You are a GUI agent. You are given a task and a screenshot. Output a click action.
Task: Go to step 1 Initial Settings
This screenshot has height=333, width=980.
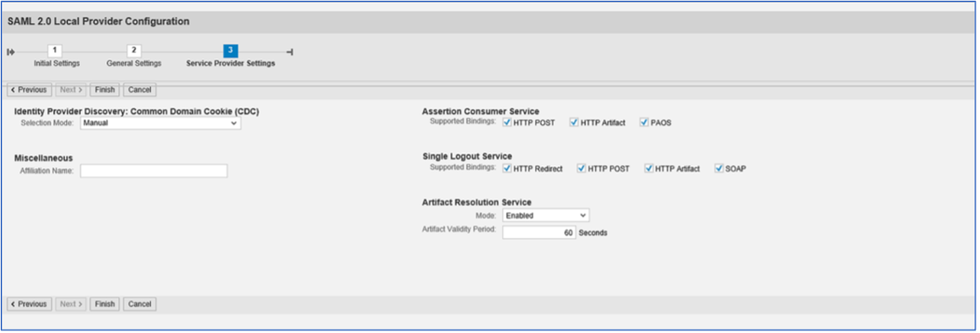coord(56,51)
